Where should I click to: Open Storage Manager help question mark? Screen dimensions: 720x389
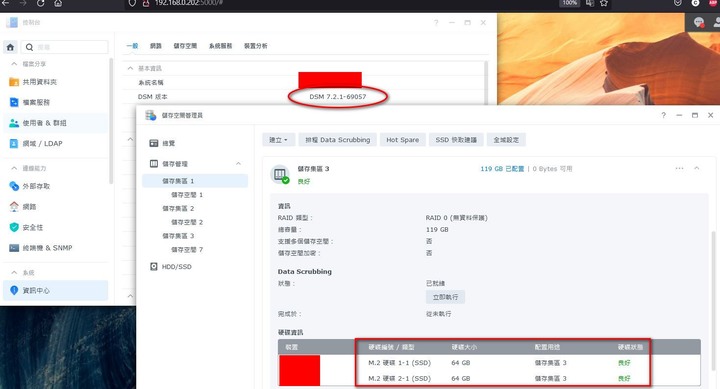663,115
